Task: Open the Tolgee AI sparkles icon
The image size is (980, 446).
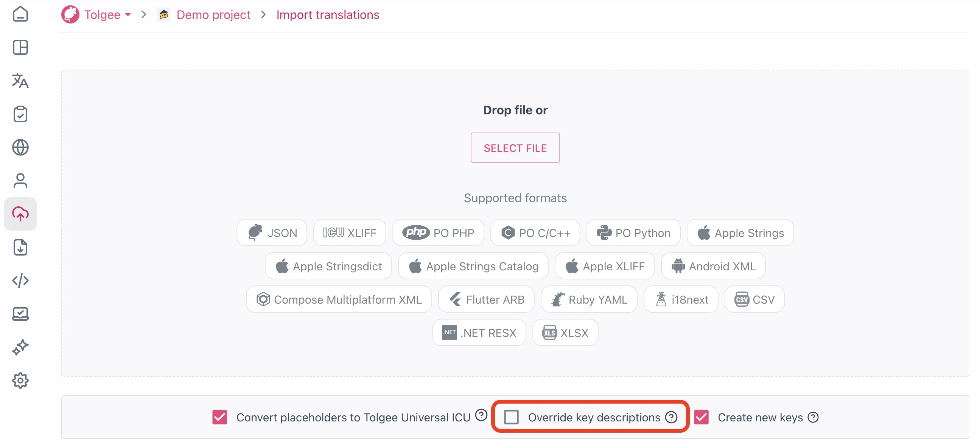Action: 20,347
